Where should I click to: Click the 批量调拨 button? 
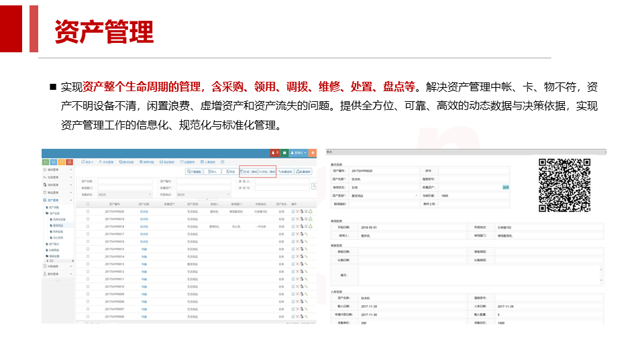coord(303,172)
